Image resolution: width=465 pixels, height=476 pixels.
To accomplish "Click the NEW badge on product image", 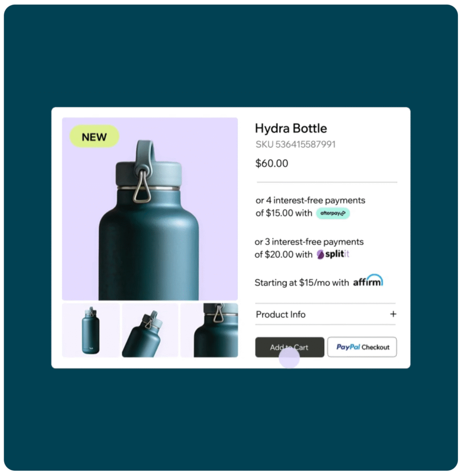I will click(x=94, y=137).
